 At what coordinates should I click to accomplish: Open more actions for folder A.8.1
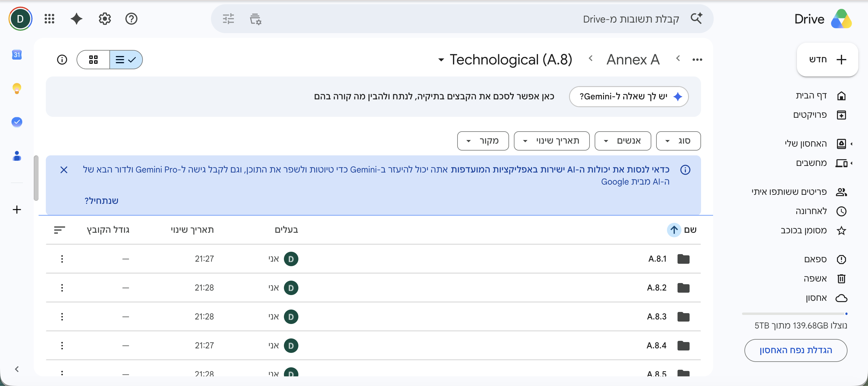(62, 259)
